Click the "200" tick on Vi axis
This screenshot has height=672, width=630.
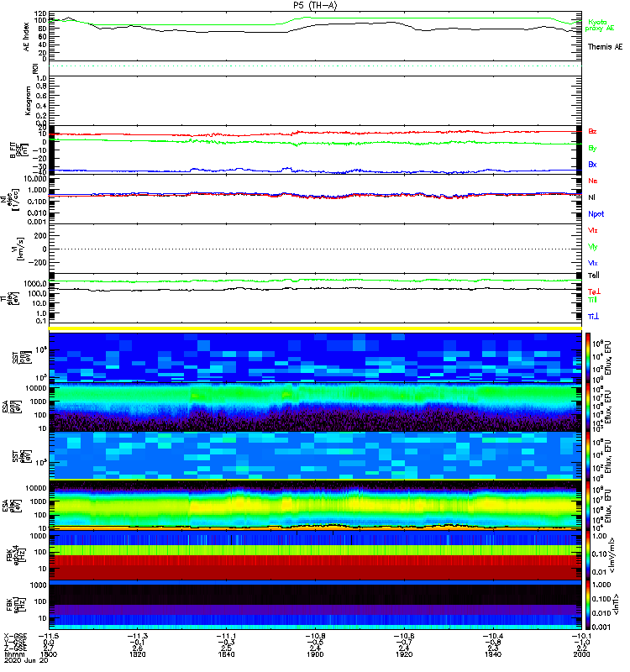click(x=40, y=236)
